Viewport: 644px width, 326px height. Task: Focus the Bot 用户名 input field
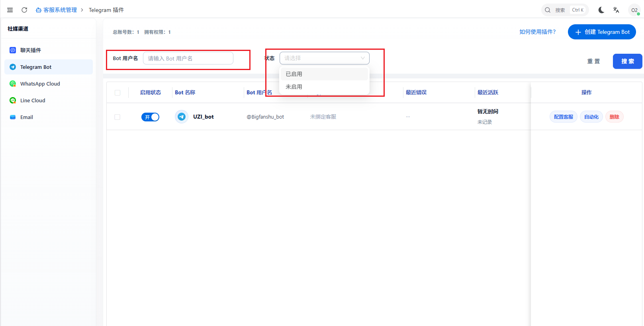tap(188, 58)
